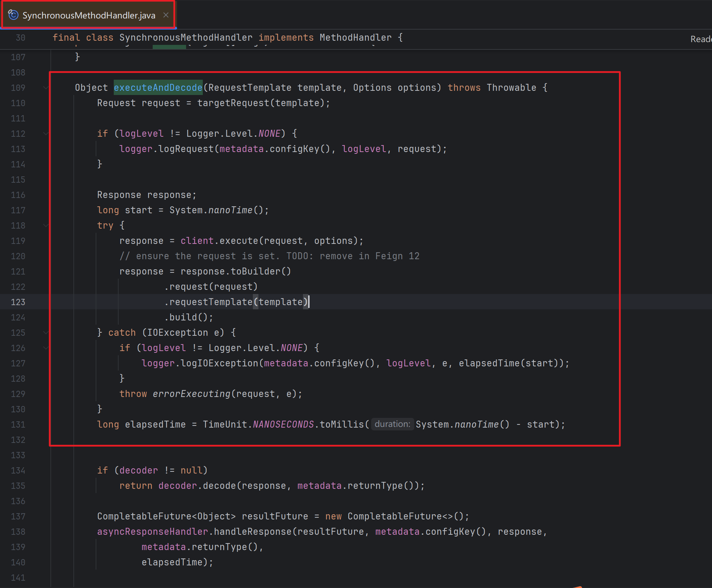Collapse the executeAndDecode method at line 109
The height and width of the screenshot is (588, 712).
(46, 88)
